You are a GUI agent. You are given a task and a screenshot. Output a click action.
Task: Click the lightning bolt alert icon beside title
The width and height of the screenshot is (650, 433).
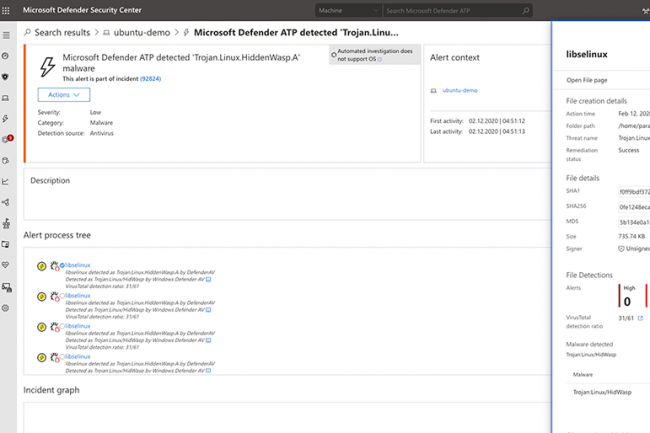47,67
